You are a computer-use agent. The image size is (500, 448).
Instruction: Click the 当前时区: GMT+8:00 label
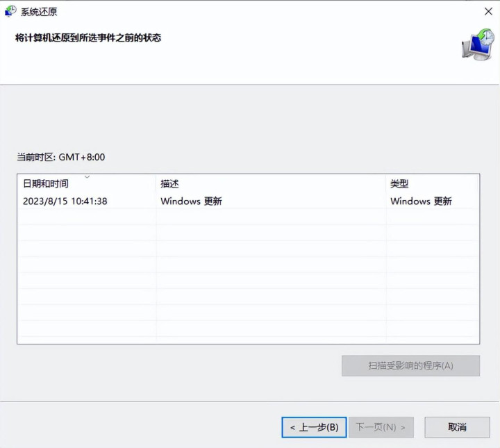pyautogui.click(x=61, y=157)
